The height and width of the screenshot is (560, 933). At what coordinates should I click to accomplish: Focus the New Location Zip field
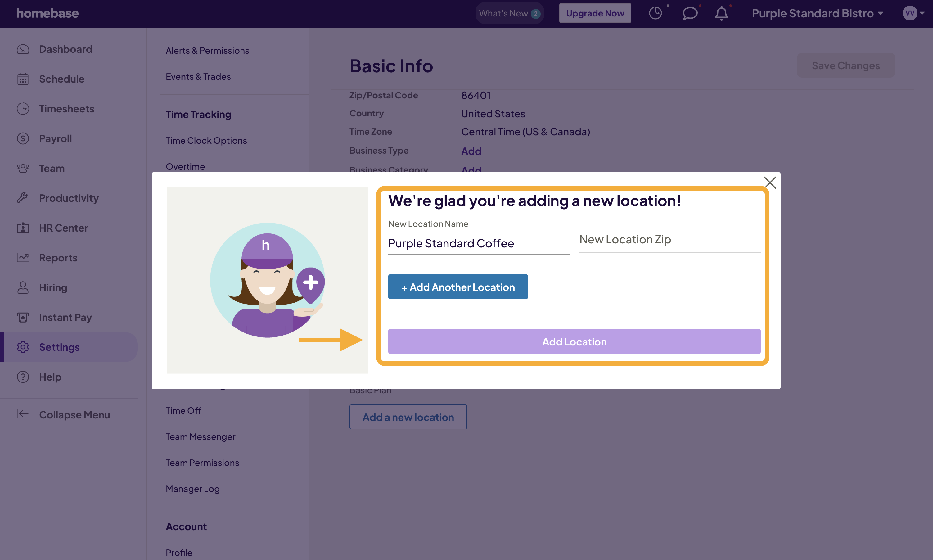click(x=670, y=240)
